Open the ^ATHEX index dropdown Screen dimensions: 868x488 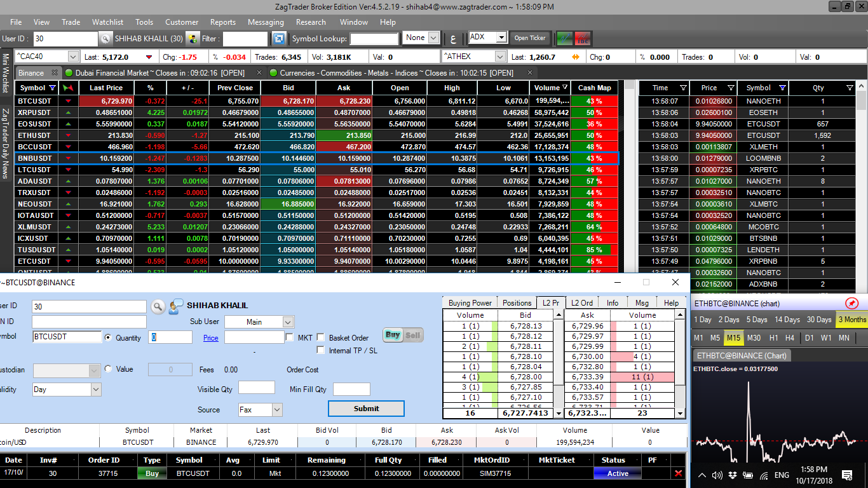[x=500, y=57]
